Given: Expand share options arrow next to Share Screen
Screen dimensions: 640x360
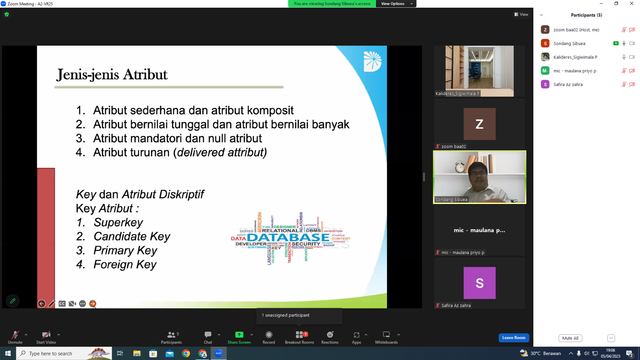Looking at the screenshot, I should (251, 335).
